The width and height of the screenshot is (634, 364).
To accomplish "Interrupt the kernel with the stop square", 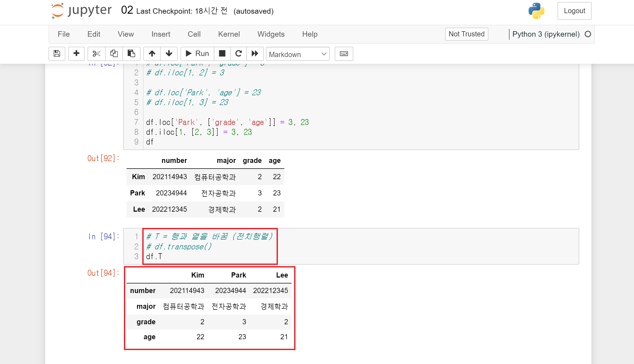I will pos(222,54).
